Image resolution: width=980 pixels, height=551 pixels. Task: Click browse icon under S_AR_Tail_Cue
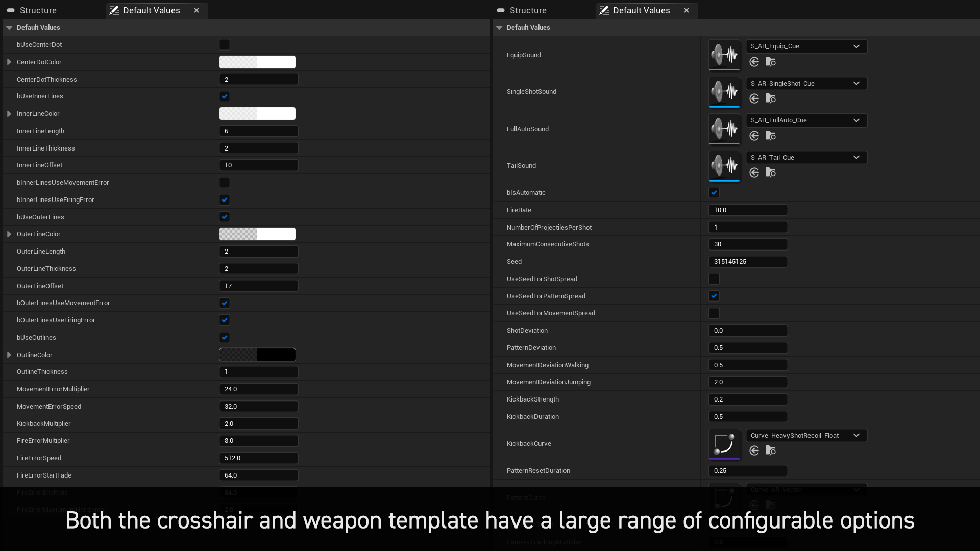(771, 172)
